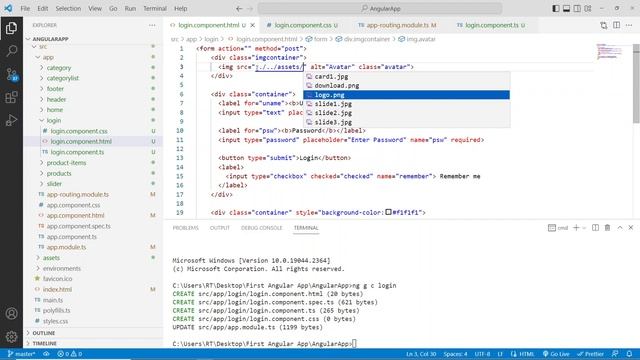640x360 pixels.
Task: Click the #f1f1f1 color swatch in code
Action: [389, 212]
